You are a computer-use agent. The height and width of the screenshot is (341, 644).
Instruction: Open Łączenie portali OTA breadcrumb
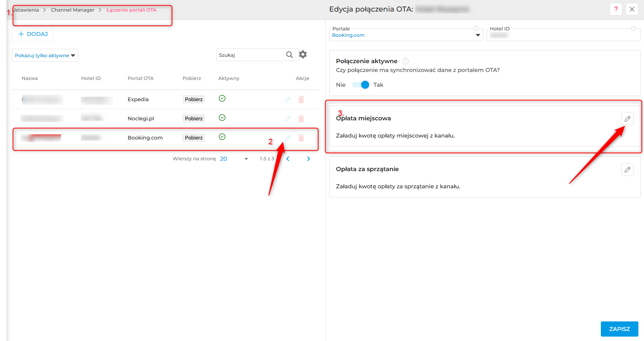point(131,10)
